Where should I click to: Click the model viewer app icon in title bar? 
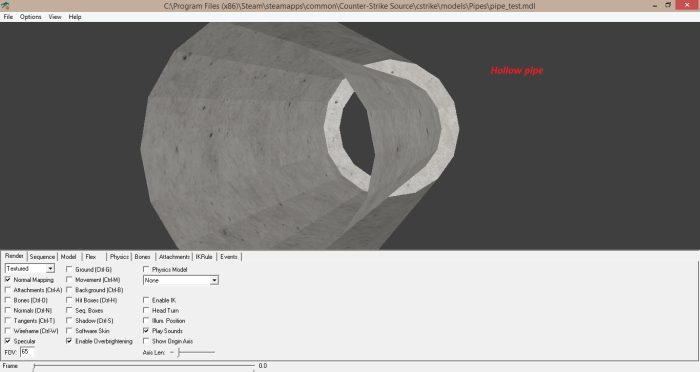pos(5,5)
